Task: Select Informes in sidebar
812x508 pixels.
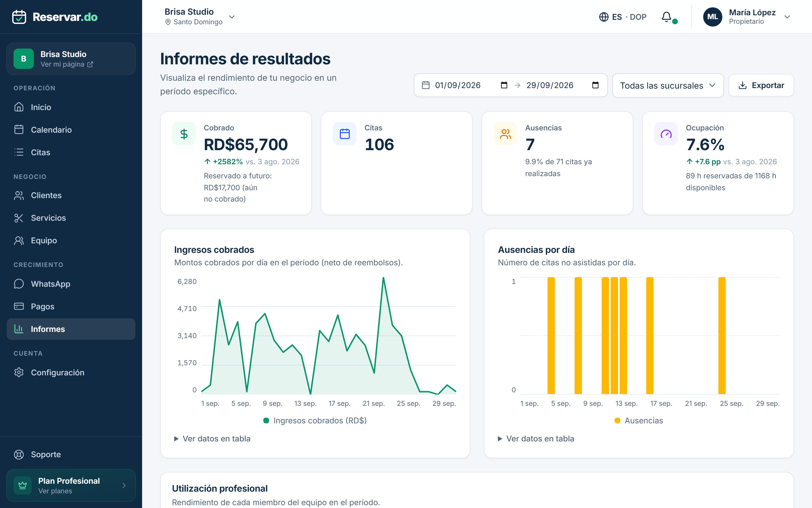Action: pyautogui.click(x=71, y=329)
